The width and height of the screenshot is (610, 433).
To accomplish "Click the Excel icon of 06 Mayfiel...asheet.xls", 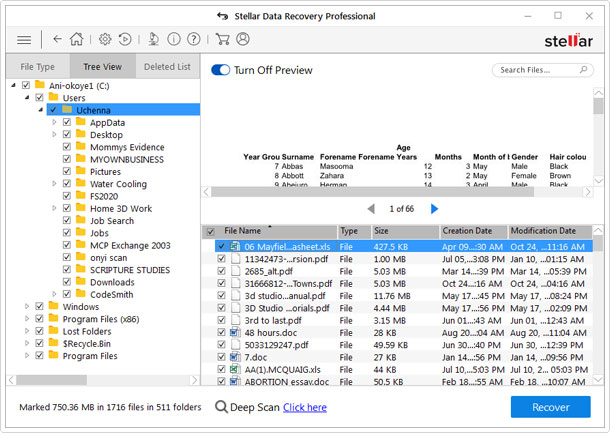I will coord(235,246).
